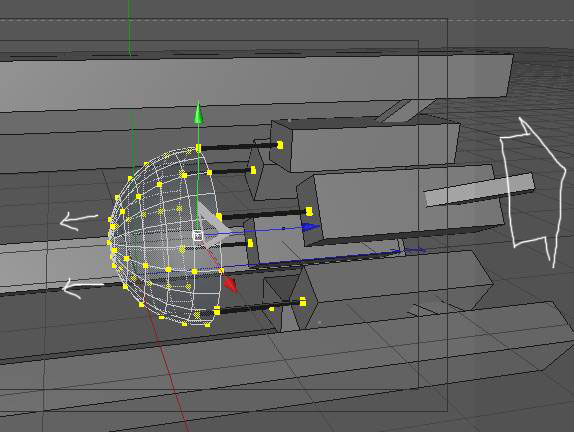Click the white sketched rectangle outline on the right
This screenshot has height=432, width=574.
pyautogui.click(x=533, y=191)
